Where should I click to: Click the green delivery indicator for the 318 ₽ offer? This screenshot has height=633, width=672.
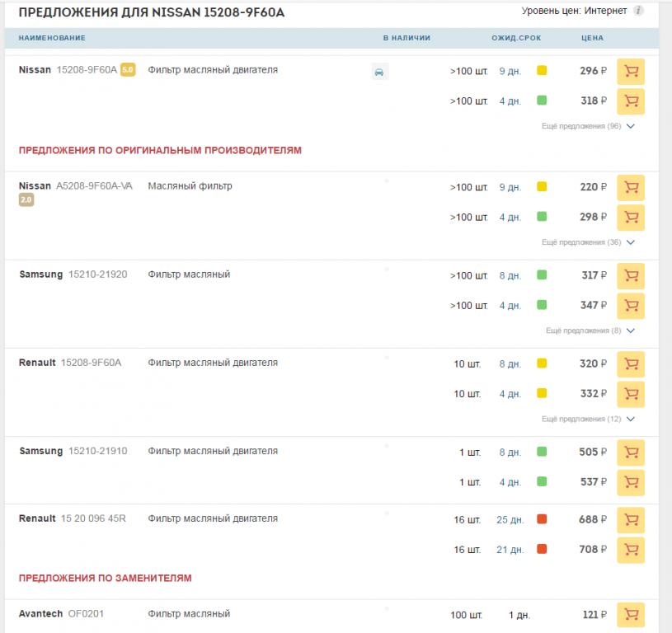point(542,101)
